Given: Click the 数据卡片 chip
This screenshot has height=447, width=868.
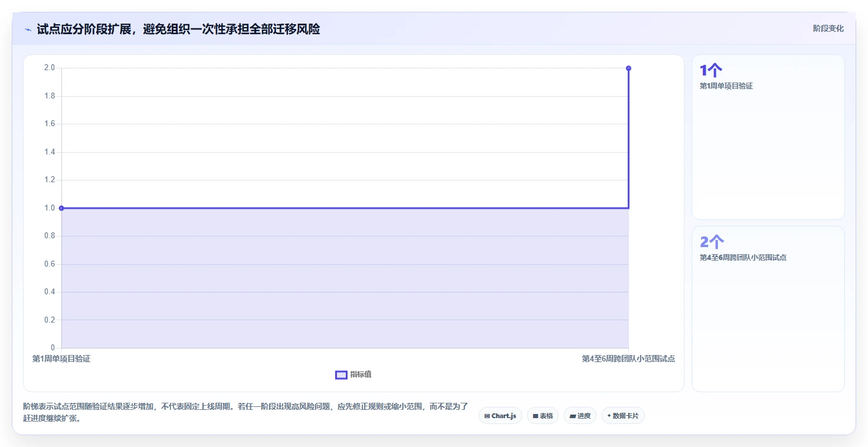Looking at the screenshot, I should pos(623,416).
